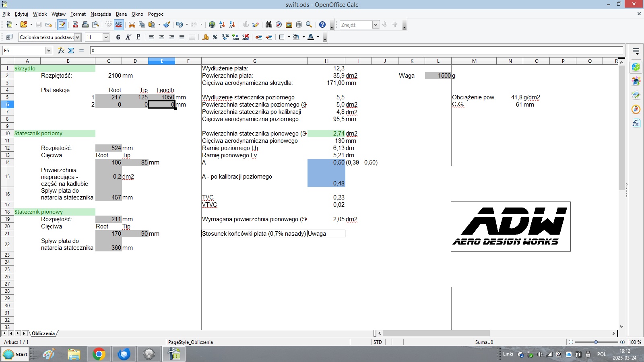Click the Uwaga cell
The height and width of the screenshot is (362, 644).
pyautogui.click(x=326, y=234)
